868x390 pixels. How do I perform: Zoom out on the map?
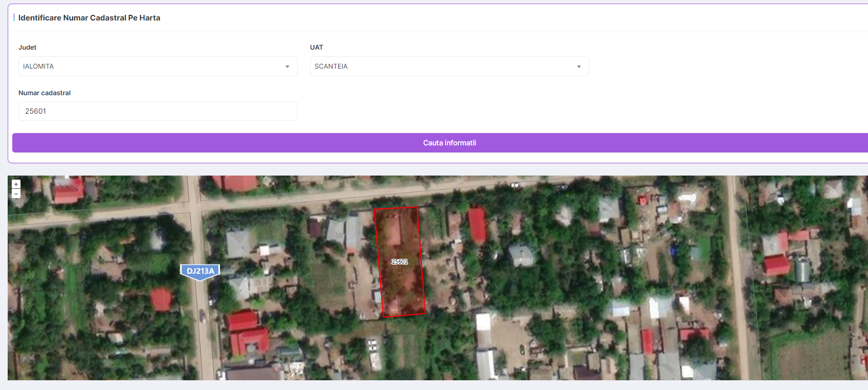[x=16, y=194]
